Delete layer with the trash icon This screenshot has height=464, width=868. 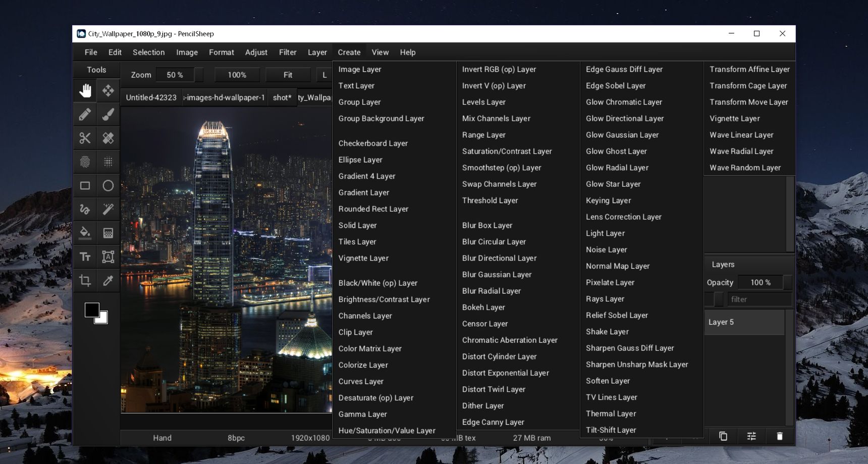pyautogui.click(x=780, y=436)
